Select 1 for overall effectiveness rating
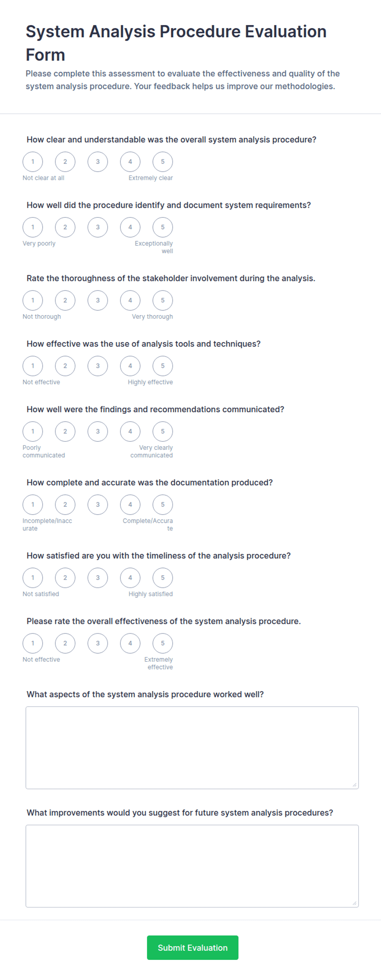Screen dimensions: 381x980 coord(33,643)
